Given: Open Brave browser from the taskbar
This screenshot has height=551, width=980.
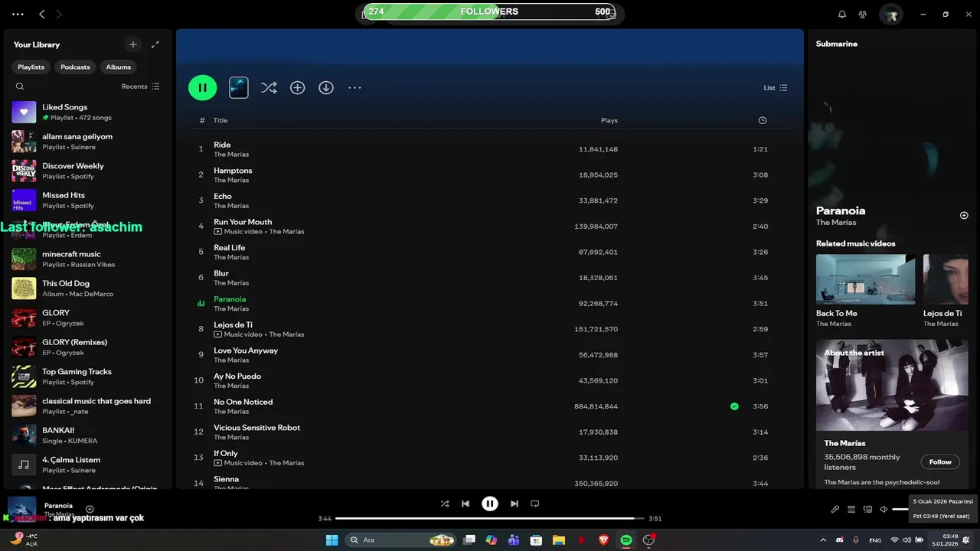Looking at the screenshot, I should tap(604, 540).
